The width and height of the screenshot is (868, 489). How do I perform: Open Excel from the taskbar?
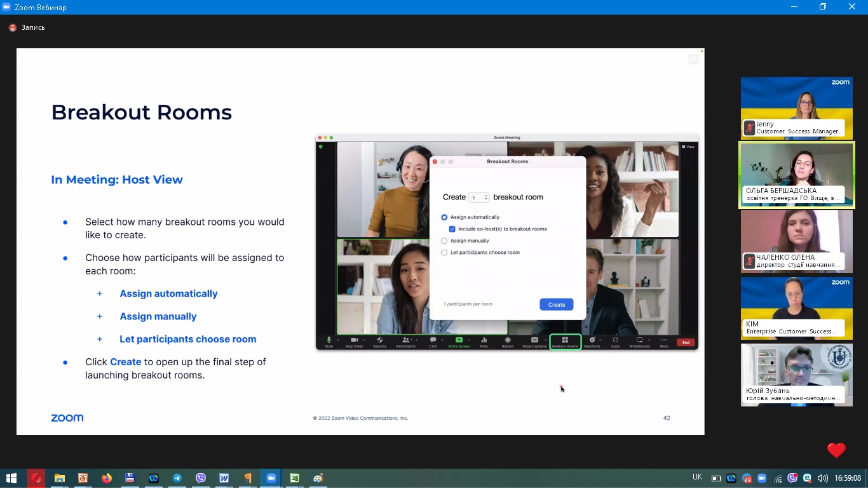[x=295, y=478]
